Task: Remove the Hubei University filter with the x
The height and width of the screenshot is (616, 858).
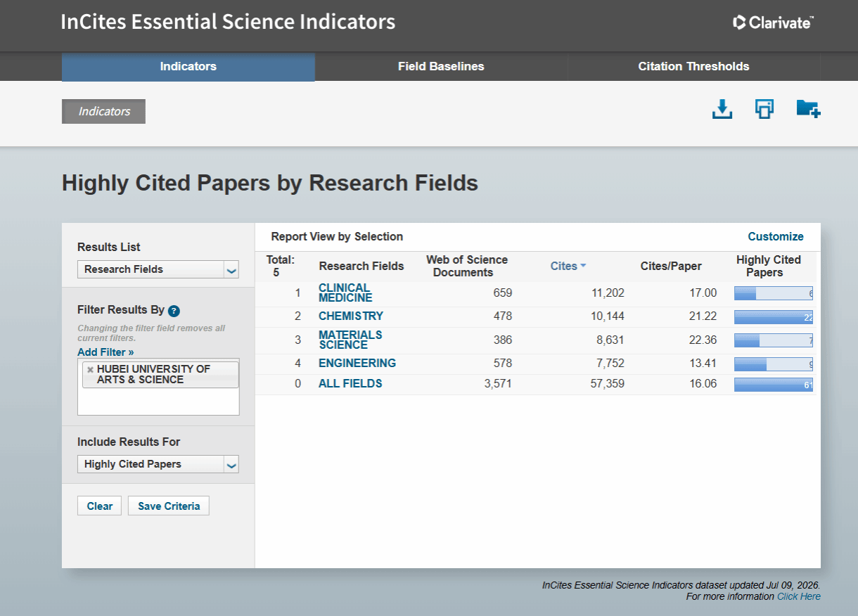Action: tap(90, 369)
